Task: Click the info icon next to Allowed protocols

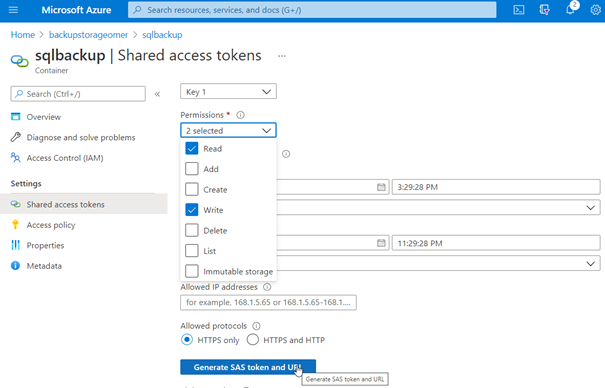Action: tap(256, 326)
